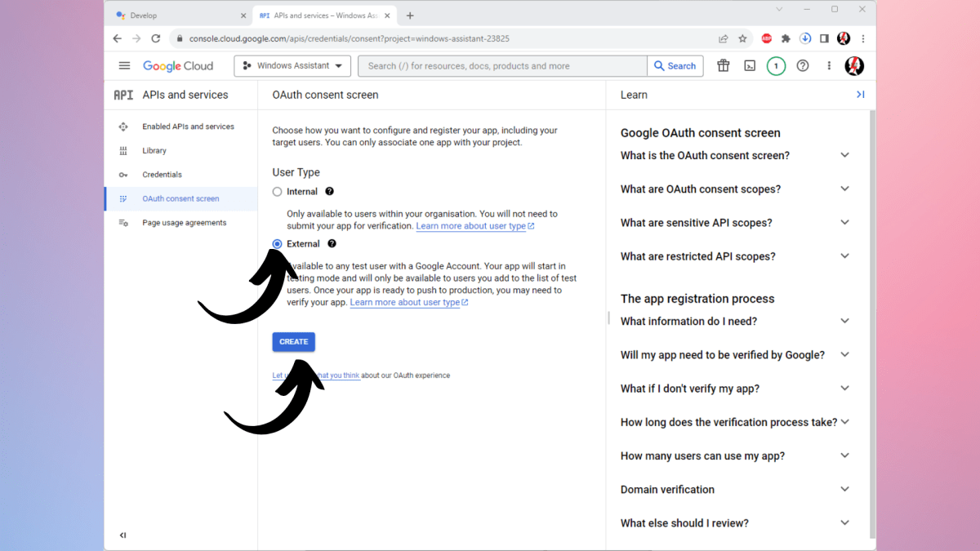Close the Develop browser tab
Image resolution: width=980 pixels, height=551 pixels.
point(243,16)
